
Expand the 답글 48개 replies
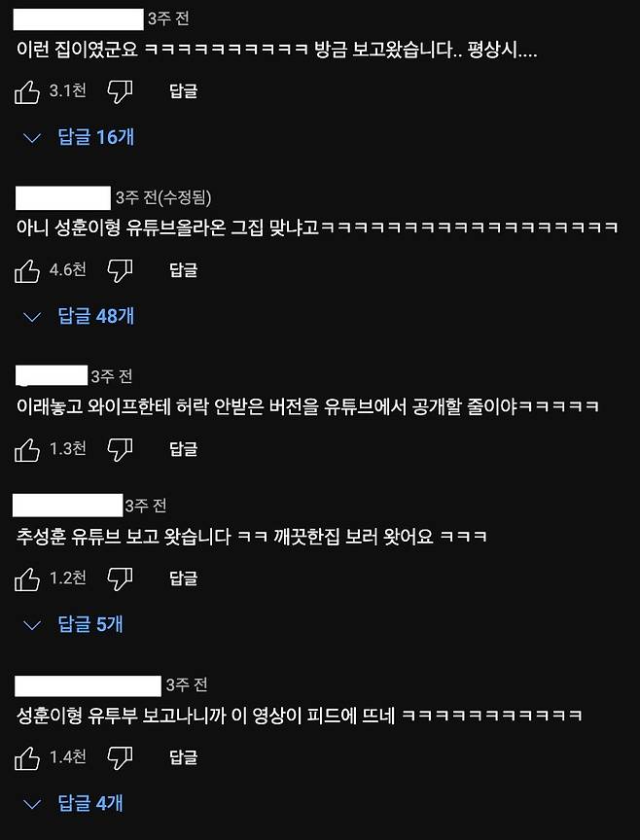click(x=79, y=317)
